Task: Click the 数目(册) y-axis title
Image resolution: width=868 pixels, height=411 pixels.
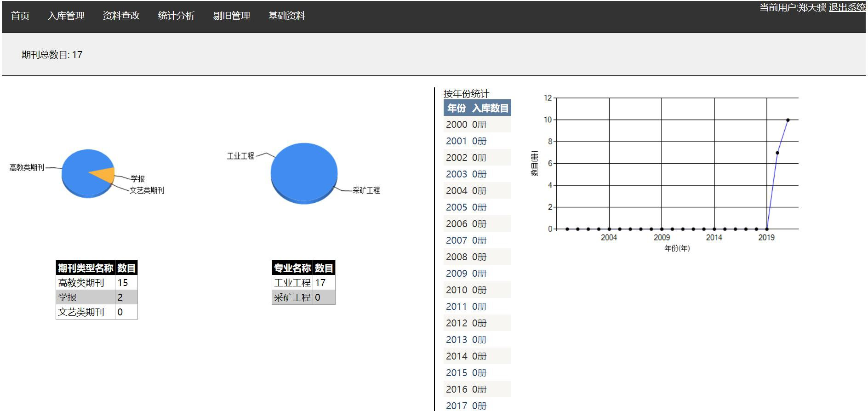Action: (x=535, y=163)
